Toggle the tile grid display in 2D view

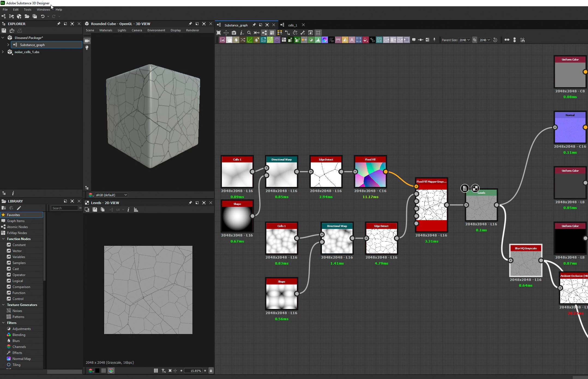click(156, 371)
